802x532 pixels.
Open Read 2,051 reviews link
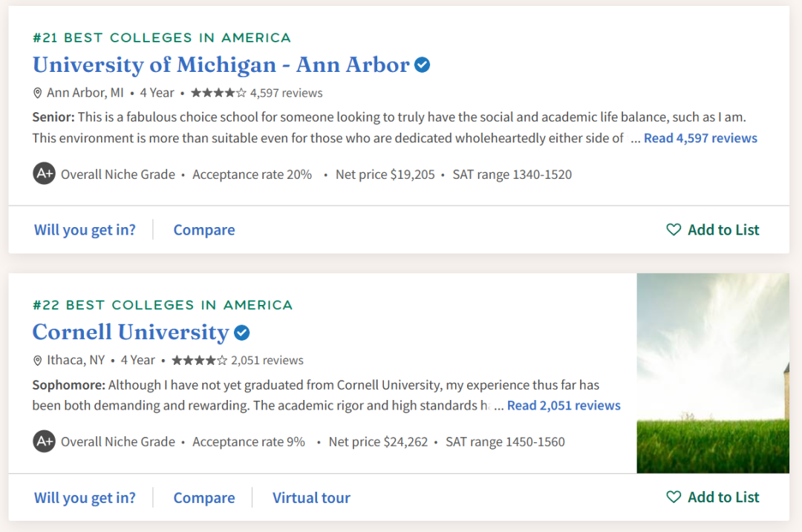(564, 405)
